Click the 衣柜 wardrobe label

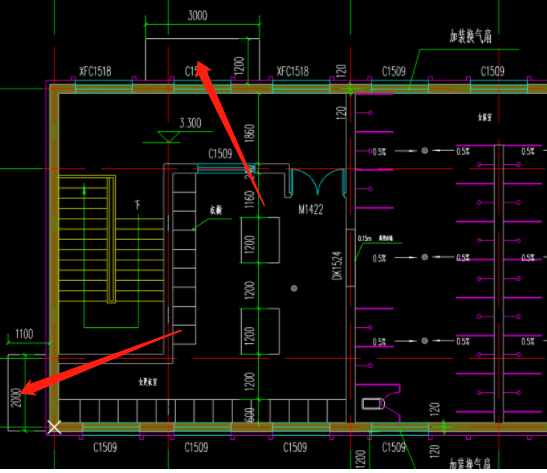(x=216, y=210)
